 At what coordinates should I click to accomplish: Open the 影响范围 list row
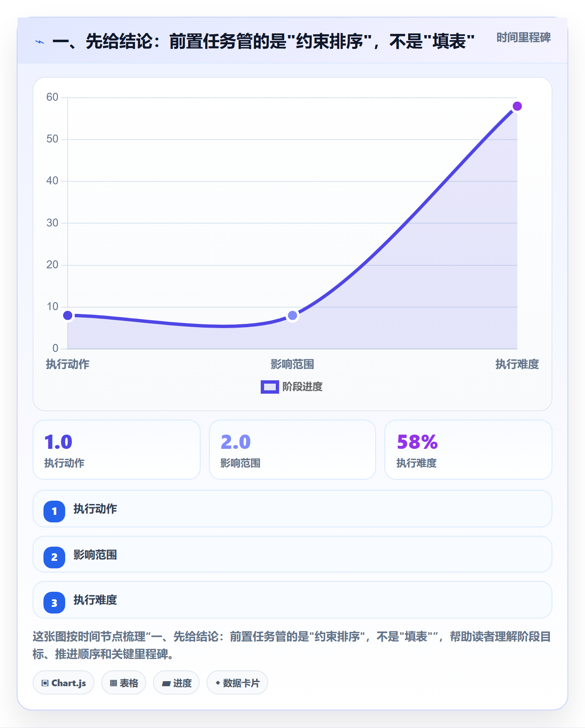292,554
